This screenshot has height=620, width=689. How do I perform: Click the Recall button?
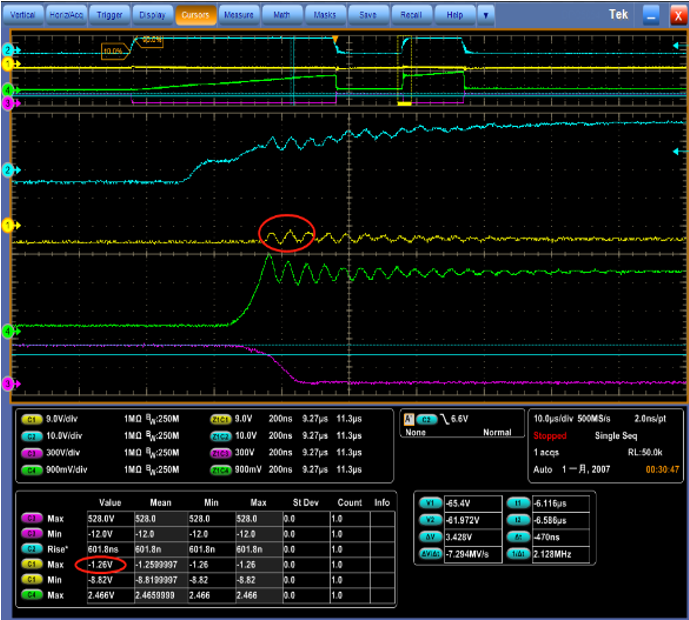coord(411,15)
